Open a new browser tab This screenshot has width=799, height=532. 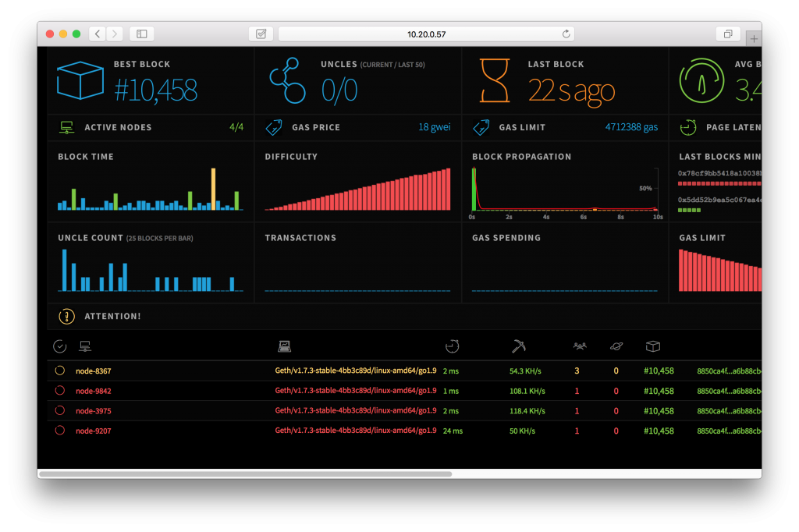tap(754, 38)
